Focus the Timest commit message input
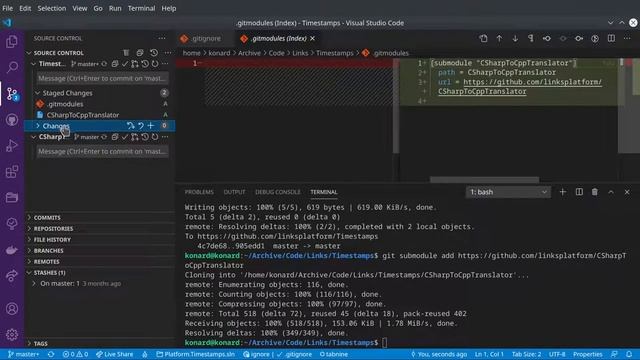640x360 pixels. 102,78
